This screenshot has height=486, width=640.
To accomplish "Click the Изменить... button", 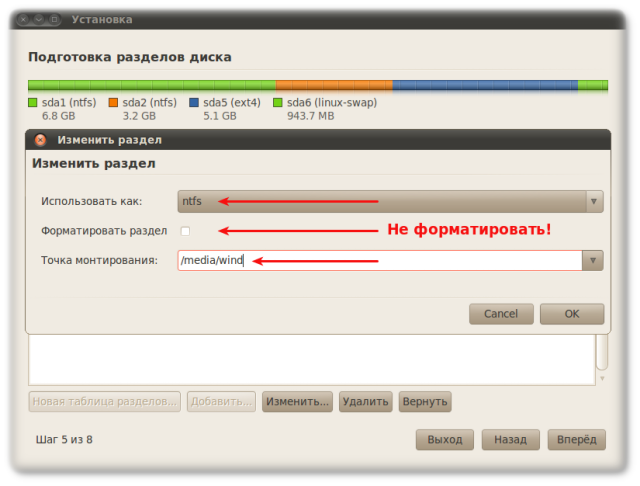I will [297, 402].
